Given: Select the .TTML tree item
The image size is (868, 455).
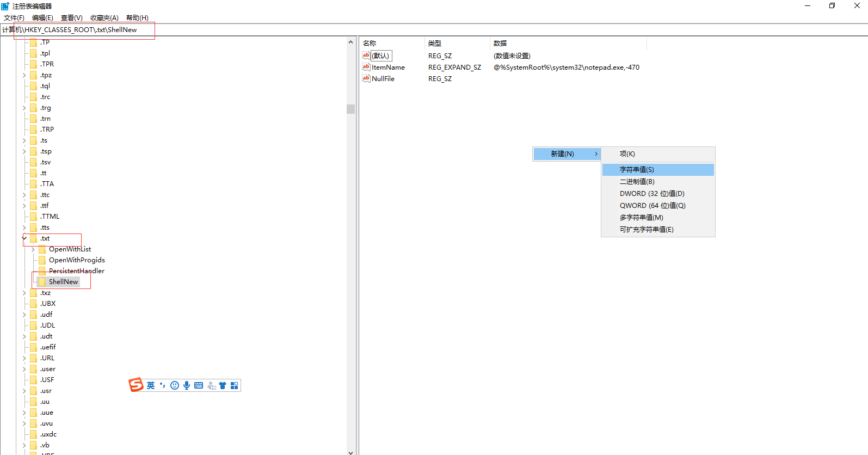Looking at the screenshot, I should [50, 216].
